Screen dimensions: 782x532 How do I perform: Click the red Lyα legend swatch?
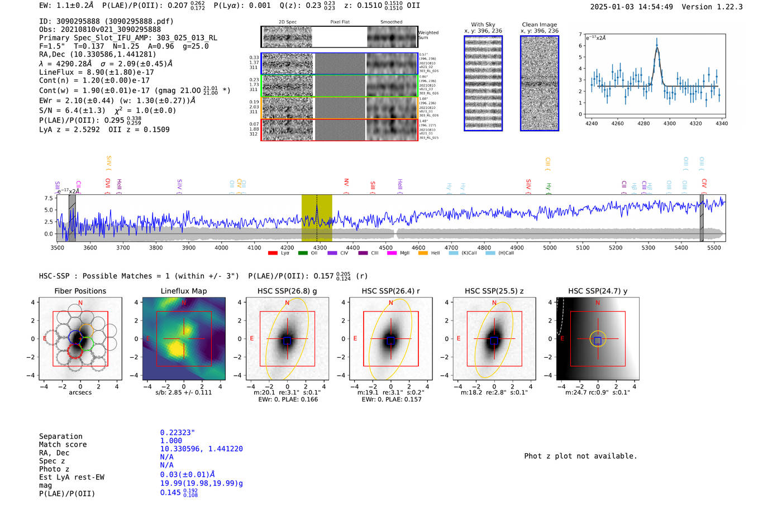273,253
